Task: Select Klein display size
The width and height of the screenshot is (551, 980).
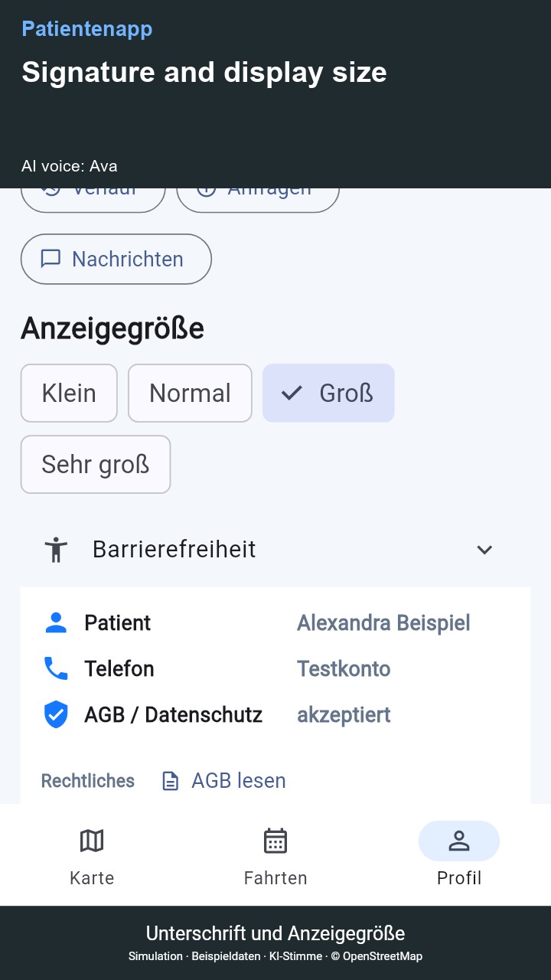Action: tap(69, 393)
